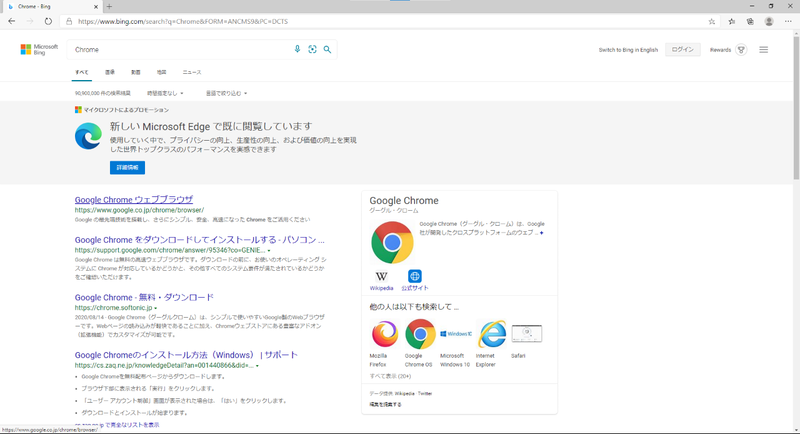Screen dimensions: 800x434
Task: Go back with the browser back arrow
Action: coord(12,21)
